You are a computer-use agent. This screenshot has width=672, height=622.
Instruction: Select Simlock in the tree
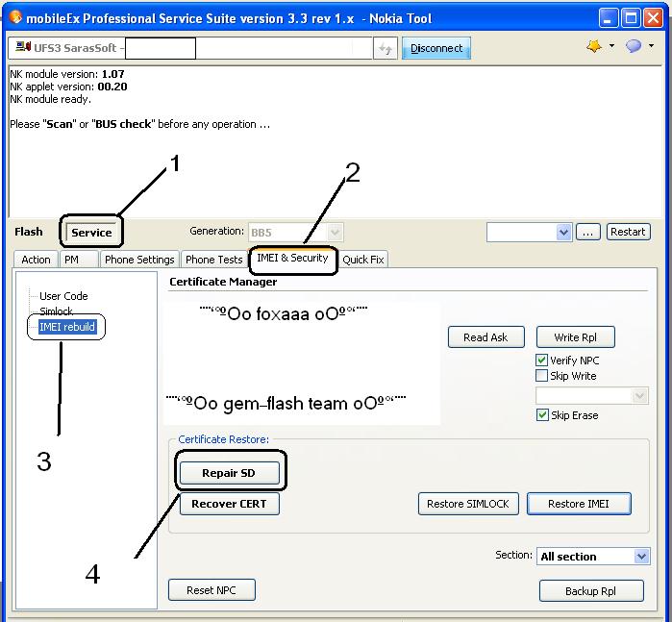pyautogui.click(x=56, y=311)
